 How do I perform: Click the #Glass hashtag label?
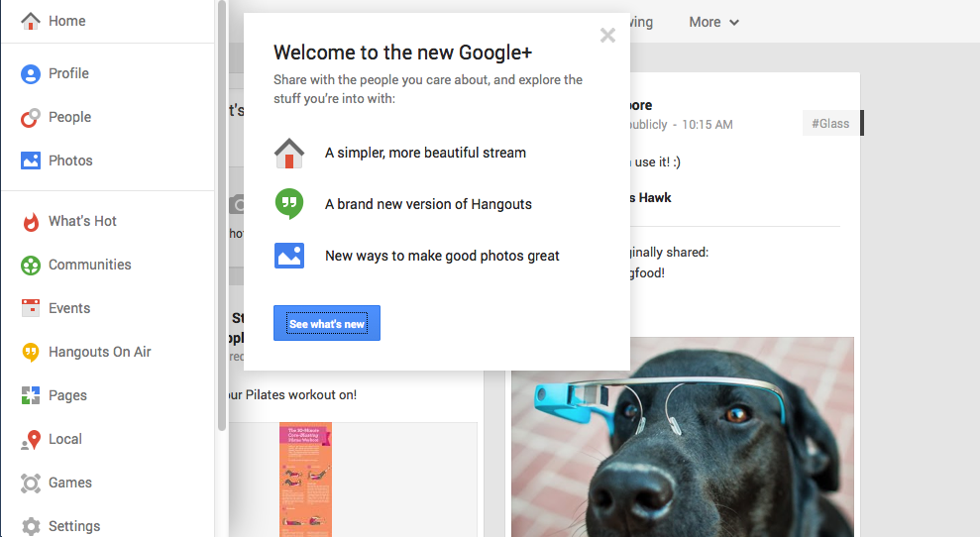click(x=830, y=124)
